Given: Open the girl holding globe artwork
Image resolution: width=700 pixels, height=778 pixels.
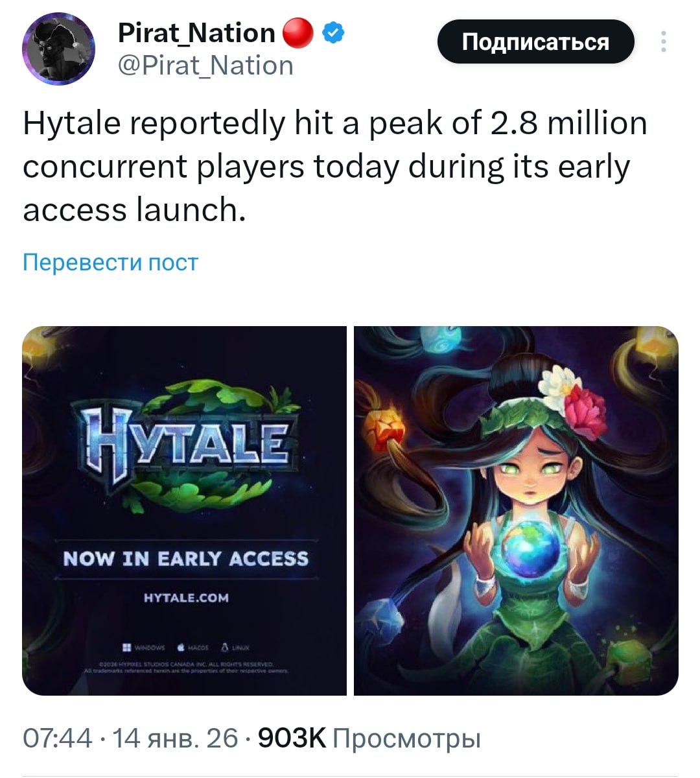Looking at the screenshot, I should (516, 511).
